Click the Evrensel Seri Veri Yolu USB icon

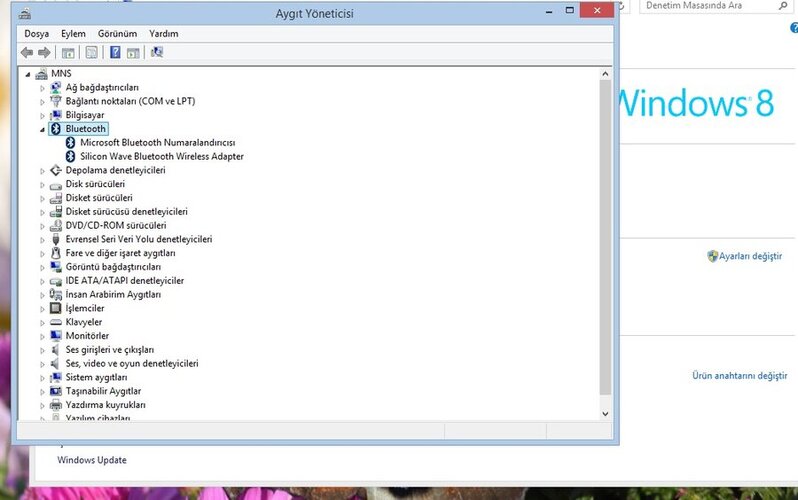coord(56,239)
